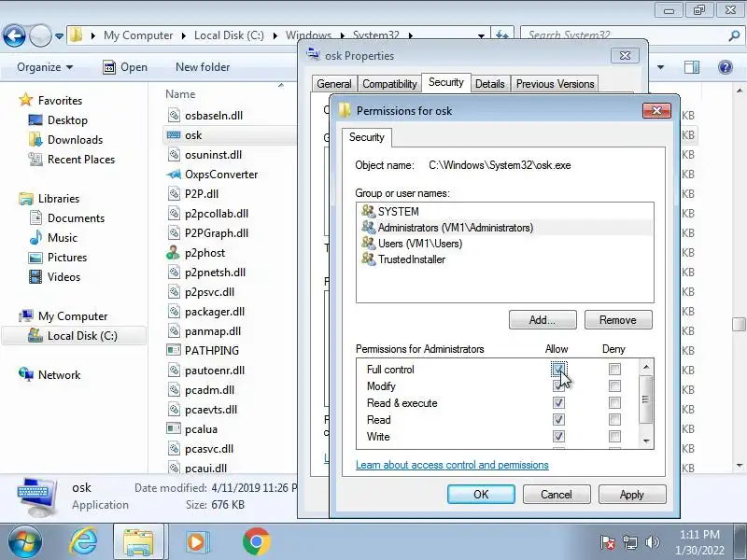Toggle the Allow Write checkbox
This screenshot has height=560, width=747.
558,436
